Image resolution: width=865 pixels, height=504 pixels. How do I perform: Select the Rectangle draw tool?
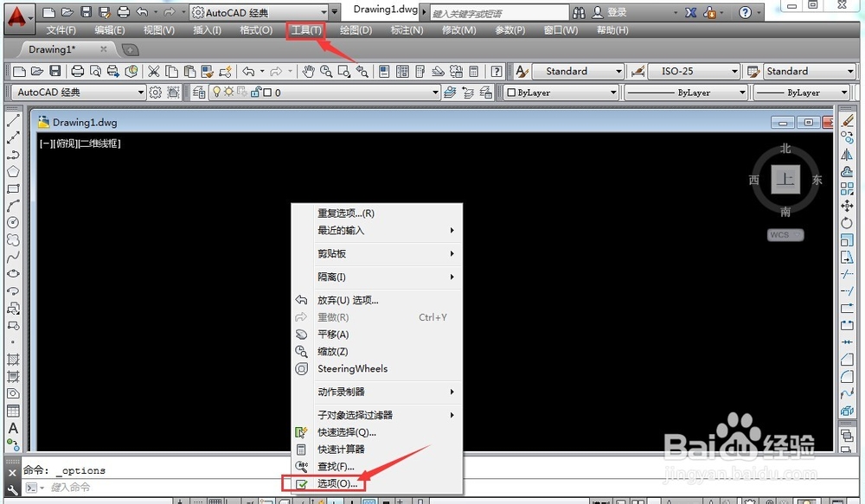point(13,188)
